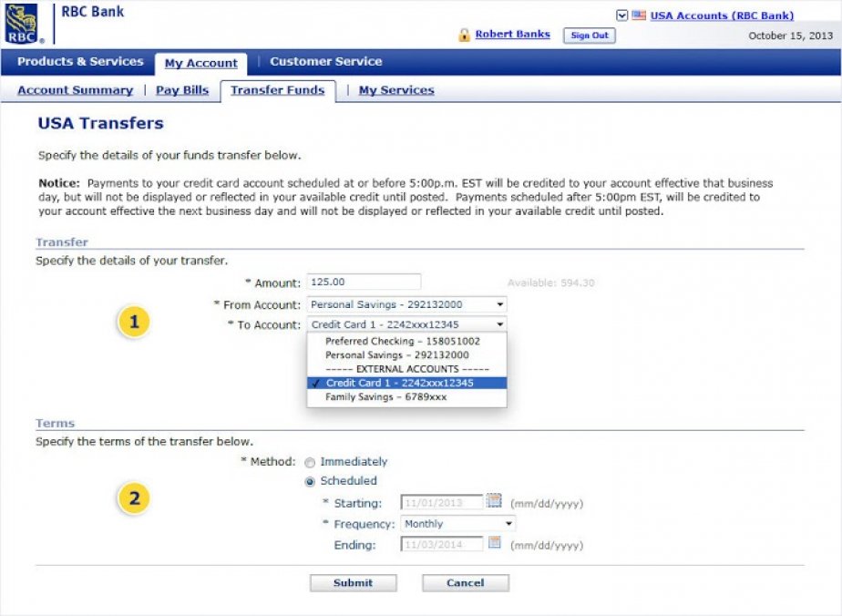842x616 pixels.
Task: Click the RBC lion shield logo
Action: point(22,23)
